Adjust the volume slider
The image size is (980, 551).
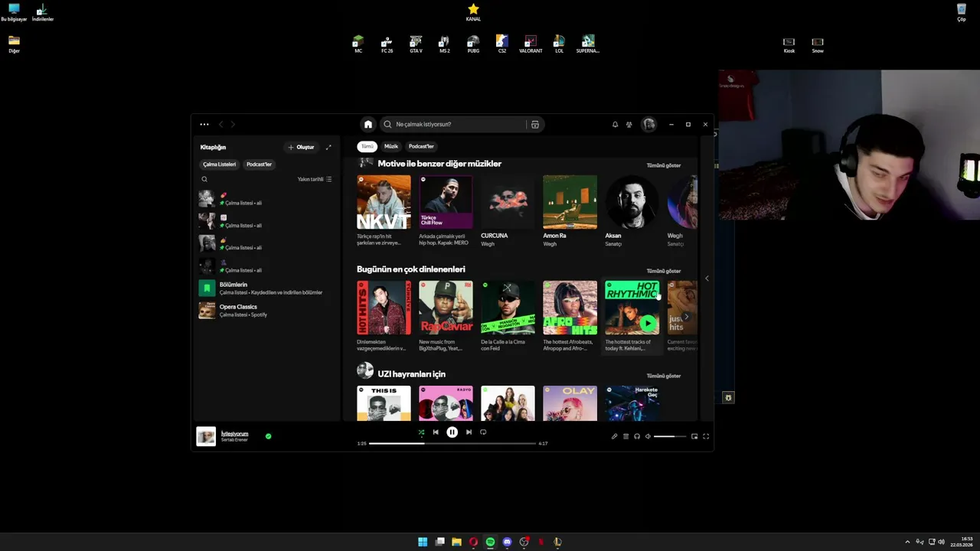click(670, 436)
